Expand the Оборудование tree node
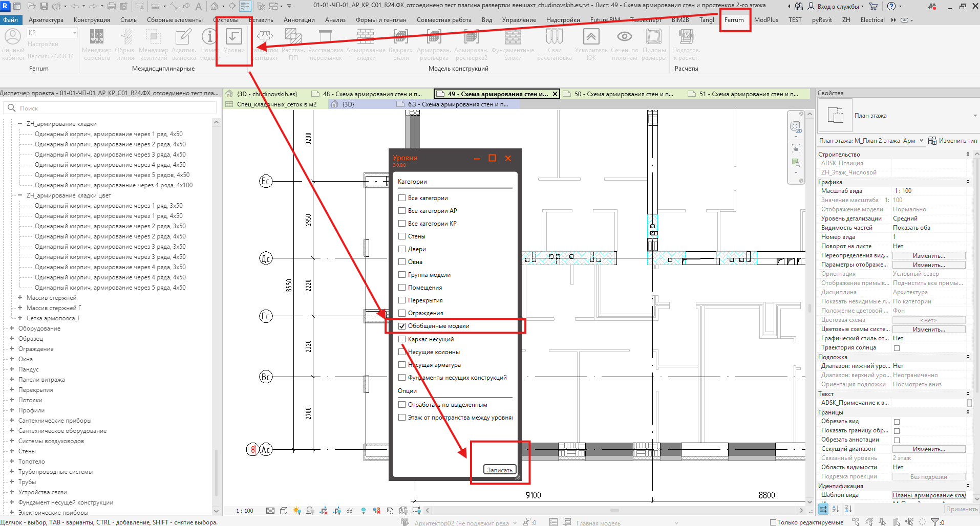980x526 pixels. click(x=11, y=328)
